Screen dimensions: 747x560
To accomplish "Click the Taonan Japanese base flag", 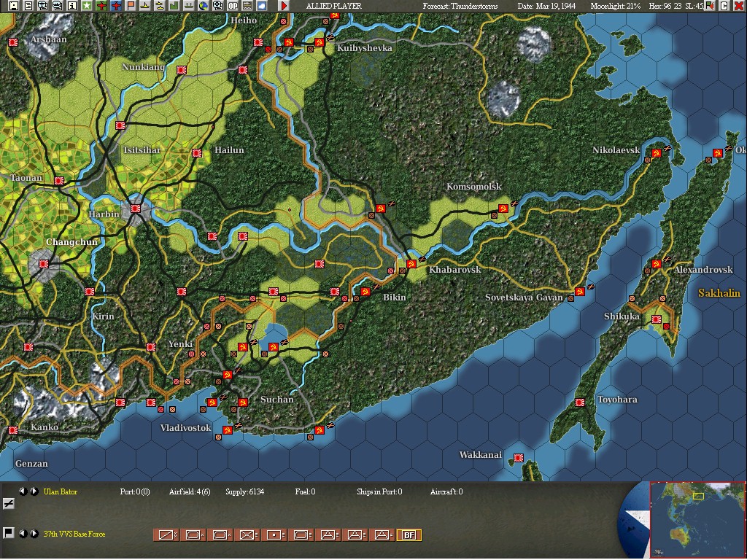I will pos(59,181).
